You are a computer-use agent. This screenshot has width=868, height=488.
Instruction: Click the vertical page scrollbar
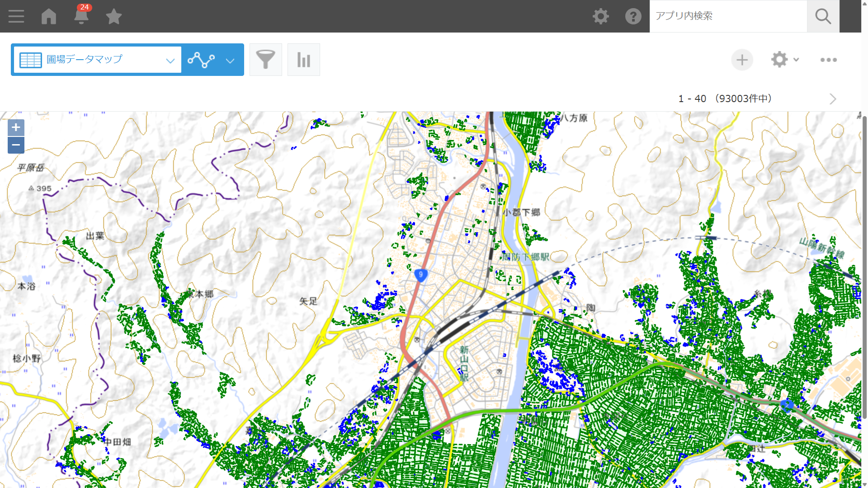[x=864, y=267]
